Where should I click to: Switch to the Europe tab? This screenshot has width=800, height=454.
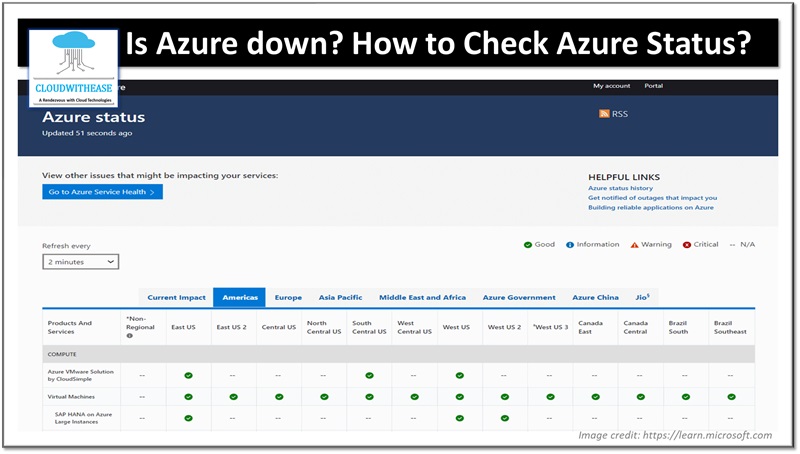(x=288, y=297)
